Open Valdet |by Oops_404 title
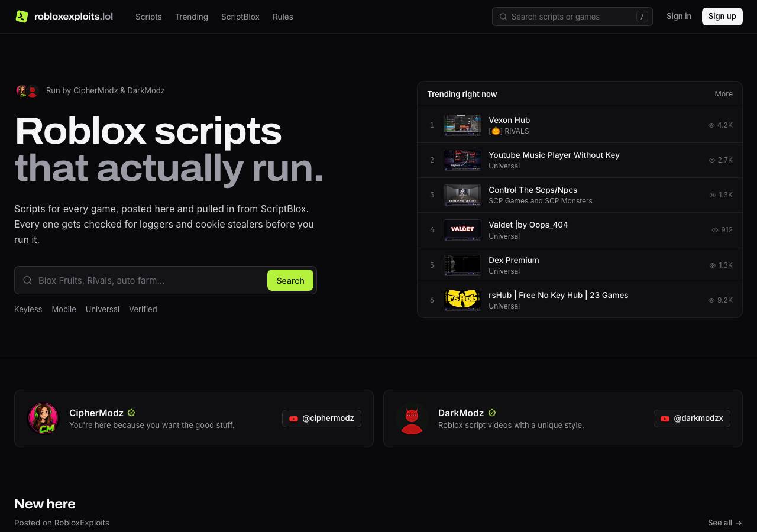757x532 pixels. [x=528, y=225]
